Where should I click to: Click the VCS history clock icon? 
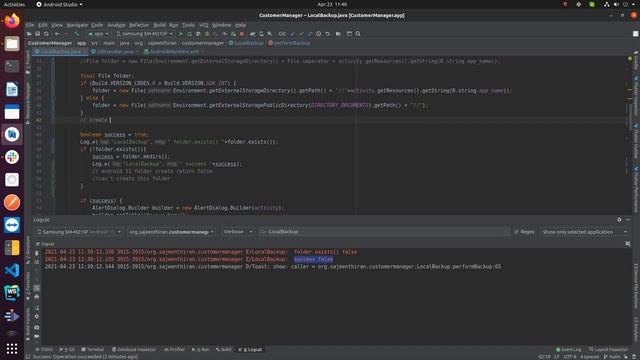[318, 34]
